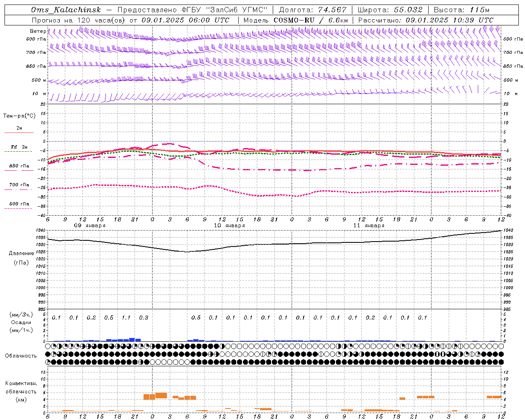This screenshot has height=420, width=525.
Task: Click the elevation value Высота: 115м
Action: 461,10
